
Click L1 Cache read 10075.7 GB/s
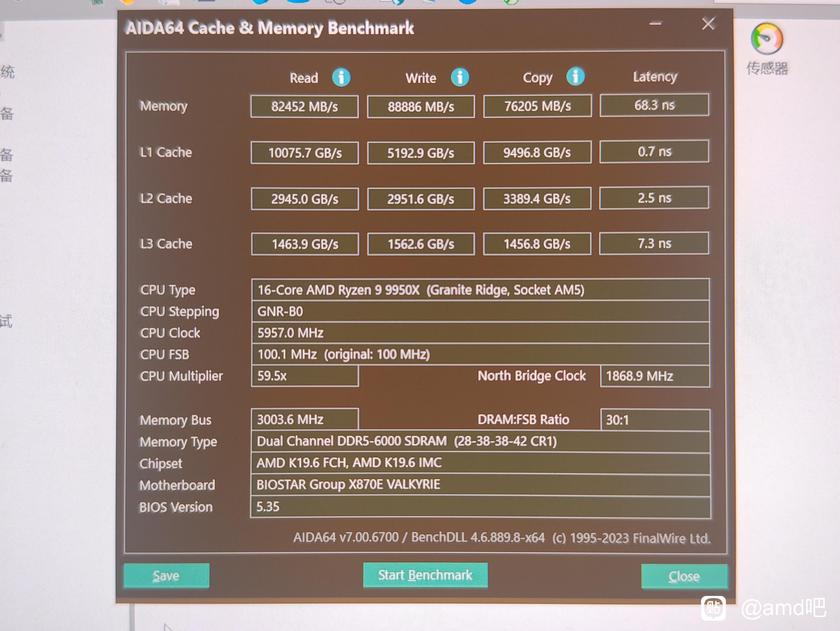pos(305,153)
